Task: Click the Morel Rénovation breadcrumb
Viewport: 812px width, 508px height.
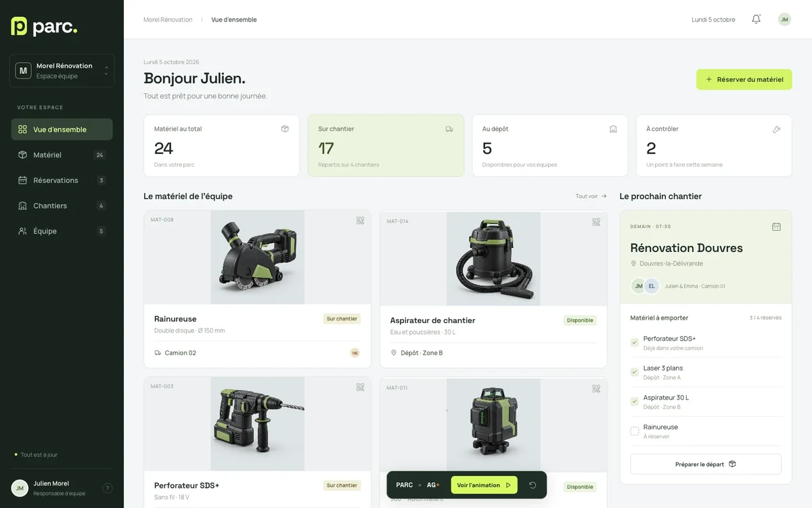Action: tap(168, 20)
